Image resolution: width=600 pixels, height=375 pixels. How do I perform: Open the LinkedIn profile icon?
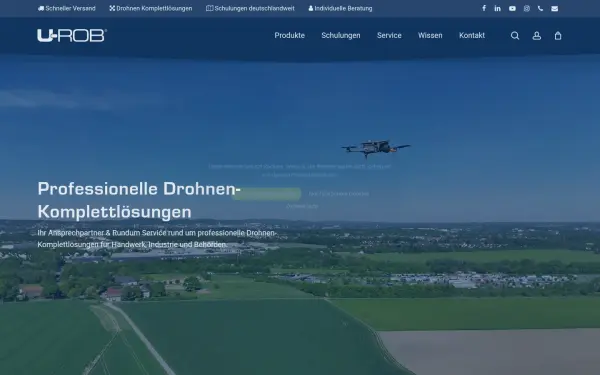(497, 8)
